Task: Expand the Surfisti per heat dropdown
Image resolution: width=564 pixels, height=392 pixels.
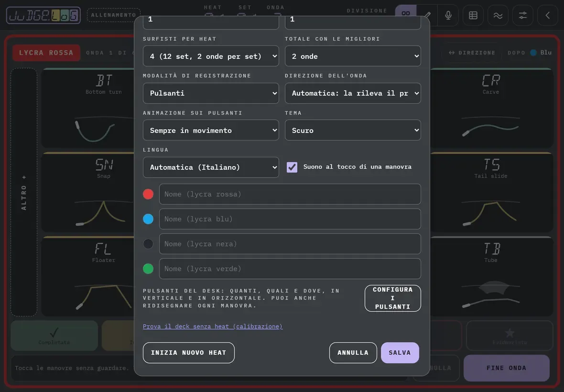Action: tap(211, 56)
